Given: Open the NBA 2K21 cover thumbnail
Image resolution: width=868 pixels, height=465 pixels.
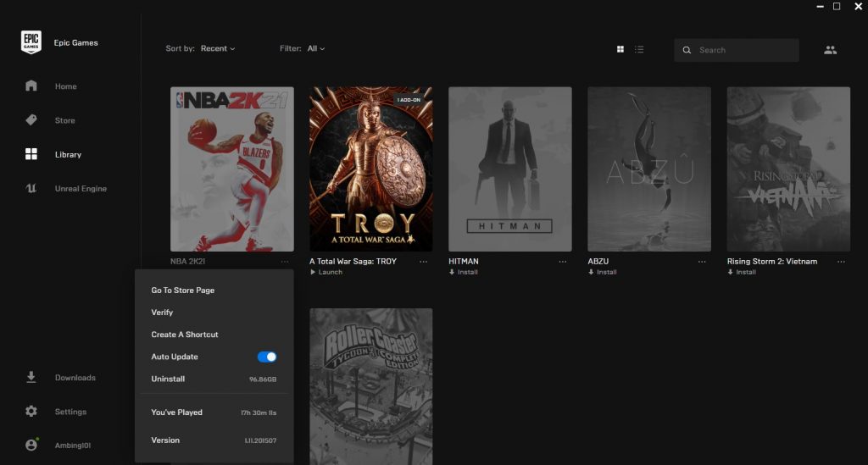Looking at the screenshot, I should click(232, 169).
